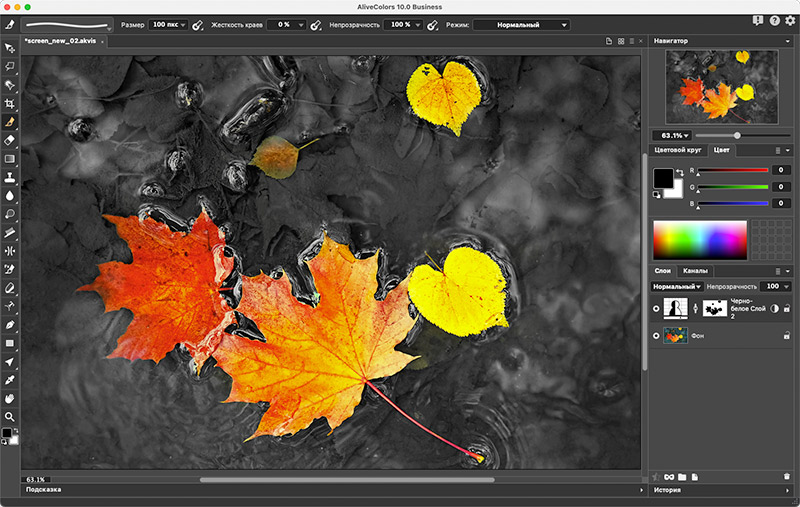
Task: Toggle visibility of Черно-белое Слой 2
Action: [656, 310]
